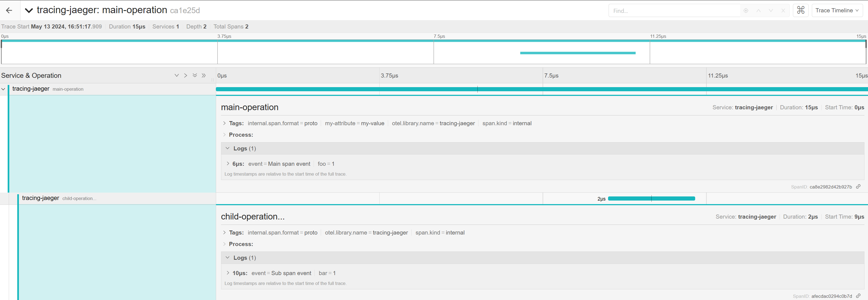Click the child span bar in minimap overview
The height and width of the screenshot is (300, 868).
[578, 53]
